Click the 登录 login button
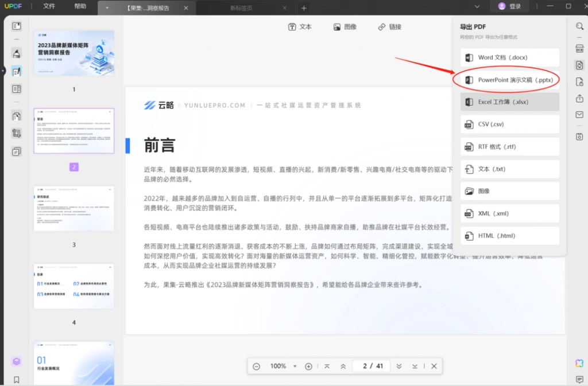Image resolution: width=588 pixels, height=386 pixels. [510, 6]
